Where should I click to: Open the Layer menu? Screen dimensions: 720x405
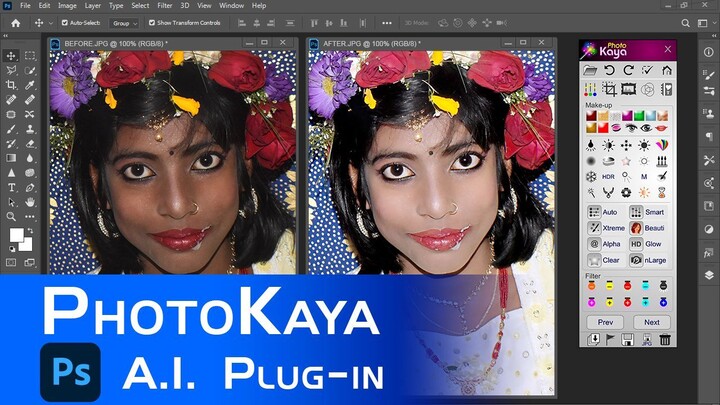click(x=92, y=6)
